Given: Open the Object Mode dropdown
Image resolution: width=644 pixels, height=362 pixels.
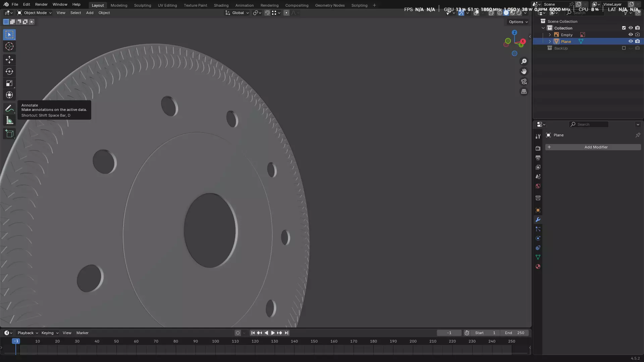Looking at the screenshot, I should [34, 13].
